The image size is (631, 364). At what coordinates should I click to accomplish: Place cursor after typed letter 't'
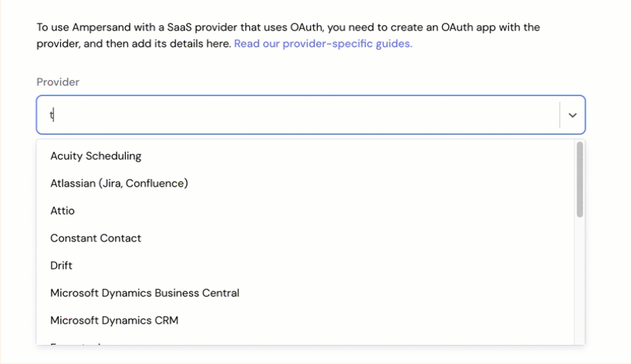click(x=53, y=115)
